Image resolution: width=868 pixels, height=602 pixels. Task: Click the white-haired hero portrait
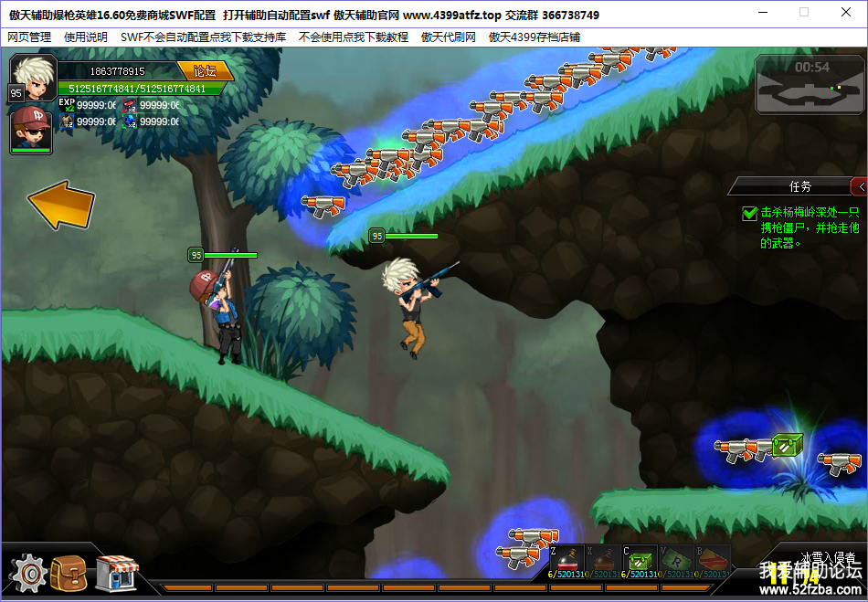click(x=34, y=78)
